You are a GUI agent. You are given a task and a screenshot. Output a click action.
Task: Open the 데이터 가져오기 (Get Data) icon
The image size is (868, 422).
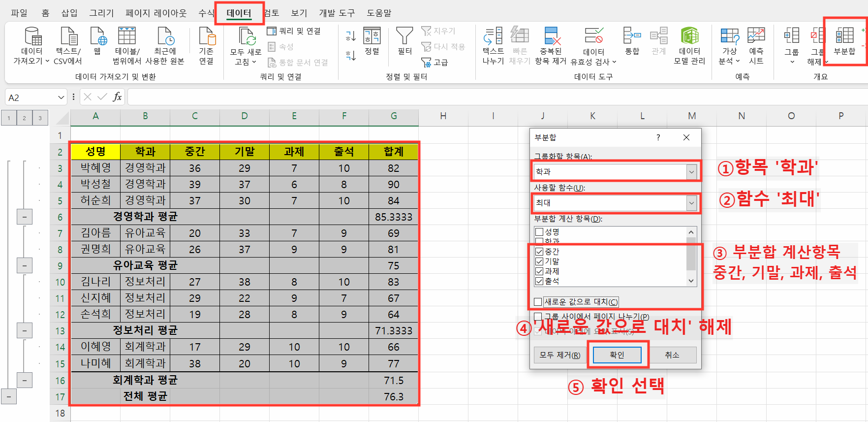click(32, 36)
